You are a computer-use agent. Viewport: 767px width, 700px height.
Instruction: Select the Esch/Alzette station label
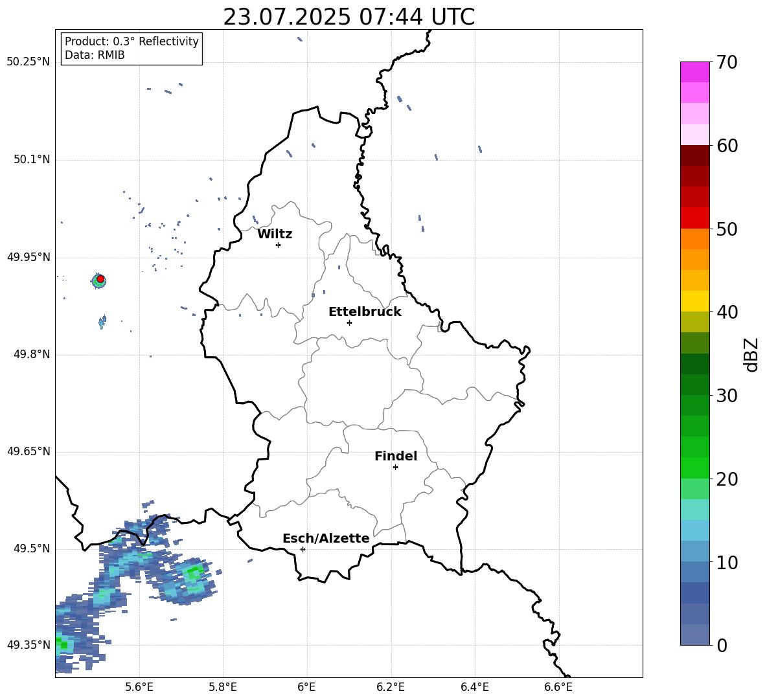pyautogui.click(x=326, y=539)
